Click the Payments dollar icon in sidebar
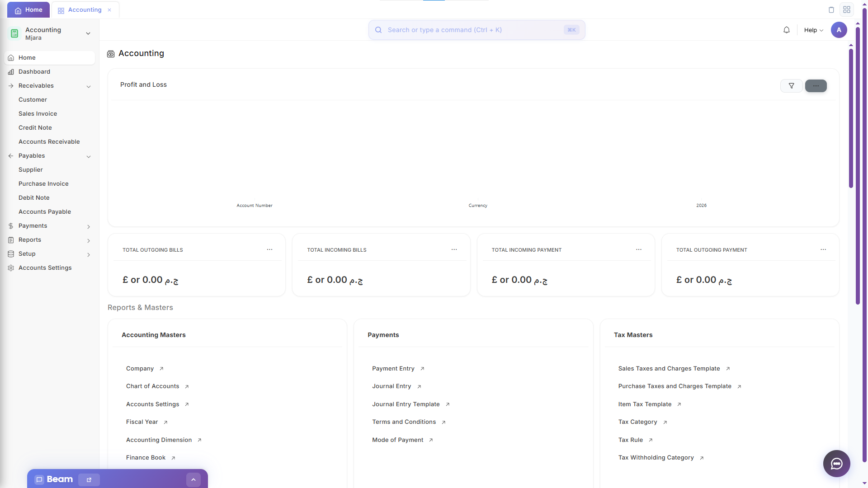 click(10, 226)
